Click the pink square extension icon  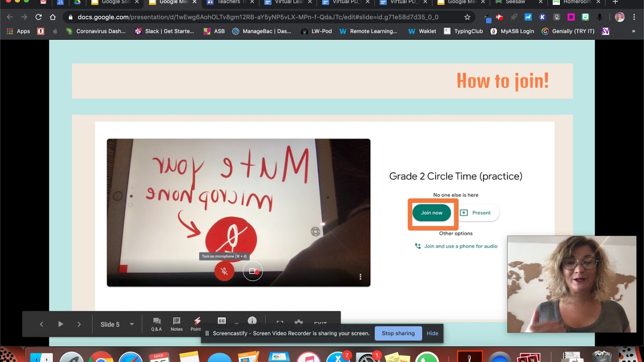point(571,17)
